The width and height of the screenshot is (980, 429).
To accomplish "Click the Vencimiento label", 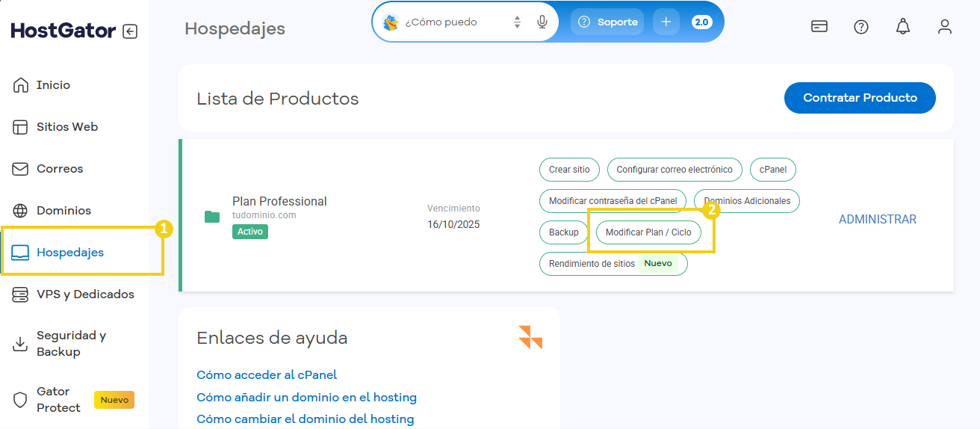I will tap(453, 209).
